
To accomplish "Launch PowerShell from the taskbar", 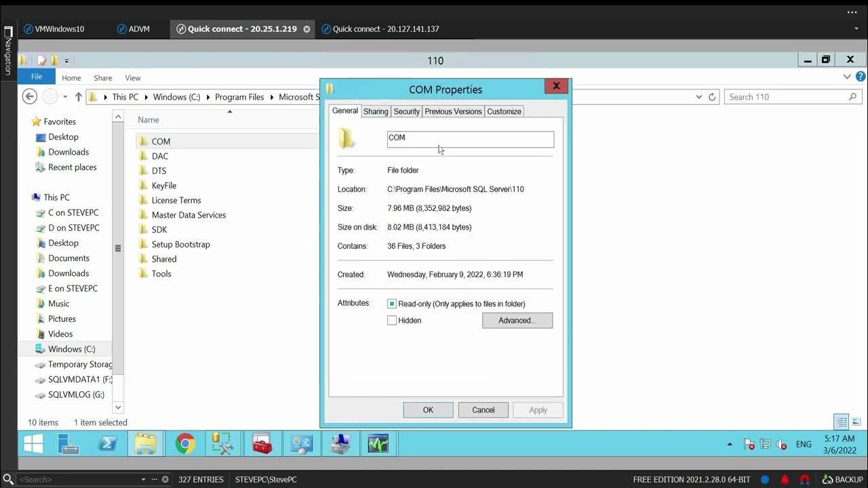I will tap(107, 444).
